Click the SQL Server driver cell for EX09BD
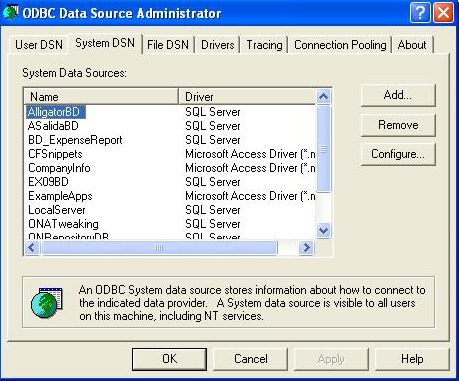Image resolution: width=459 pixels, height=381 pixels. [213, 182]
